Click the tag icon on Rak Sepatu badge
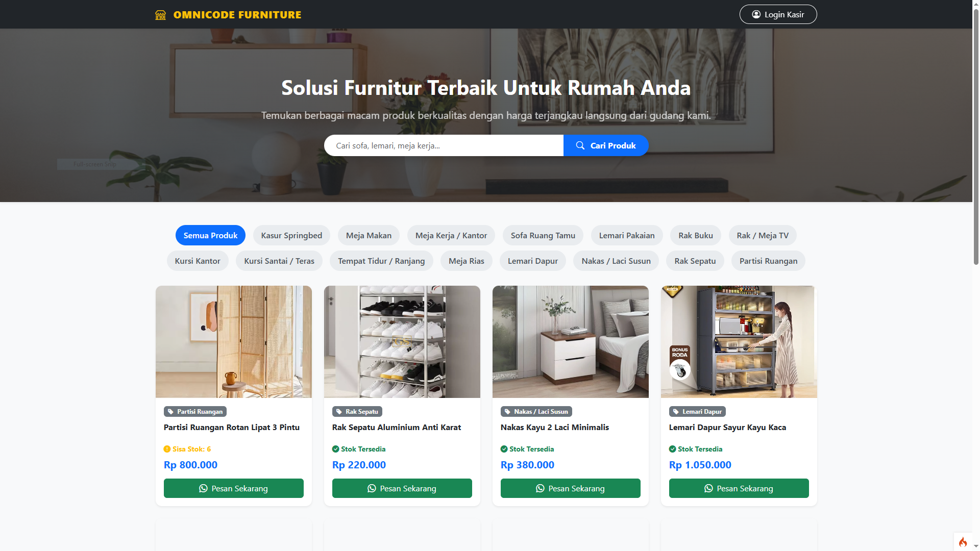This screenshot has height=551, width=980. [x=339, y=412]
